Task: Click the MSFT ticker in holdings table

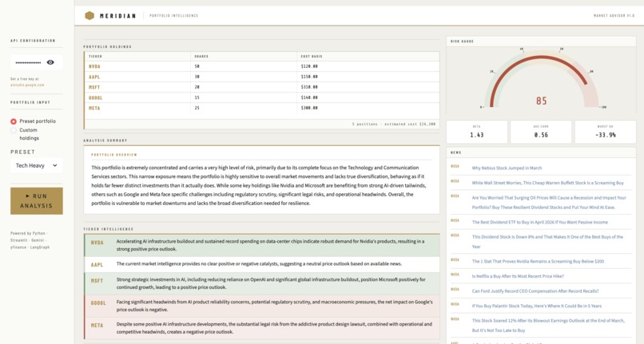Action: 94,87
